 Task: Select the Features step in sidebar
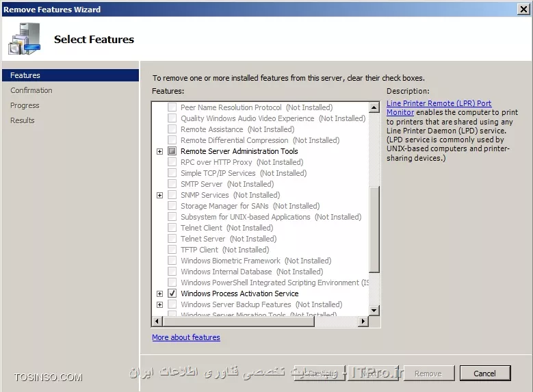[x=70, y=75]
